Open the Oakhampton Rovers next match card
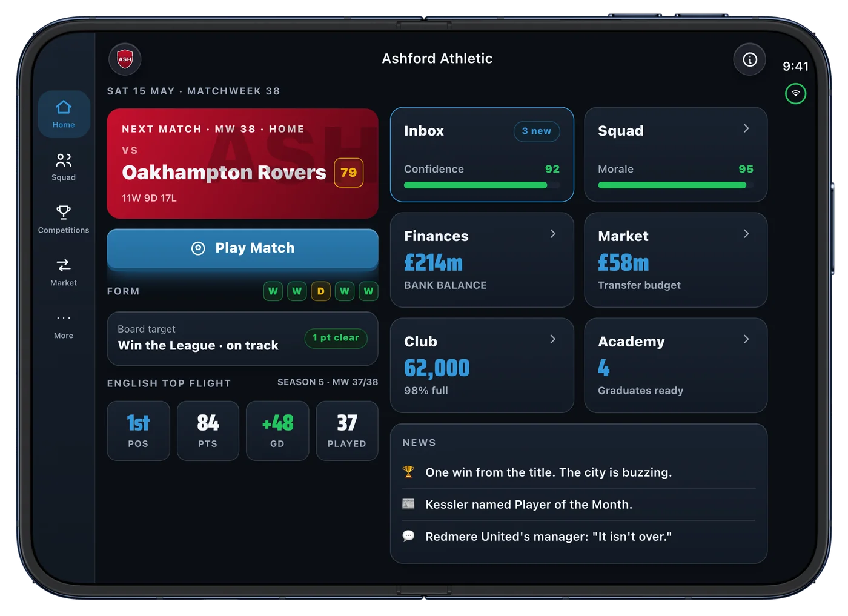 click(x=243, y=164)
